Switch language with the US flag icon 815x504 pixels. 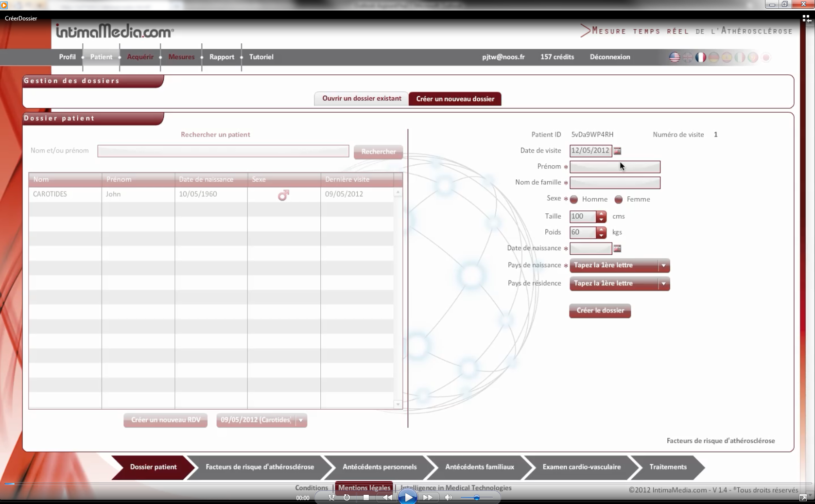click(675, 57)
